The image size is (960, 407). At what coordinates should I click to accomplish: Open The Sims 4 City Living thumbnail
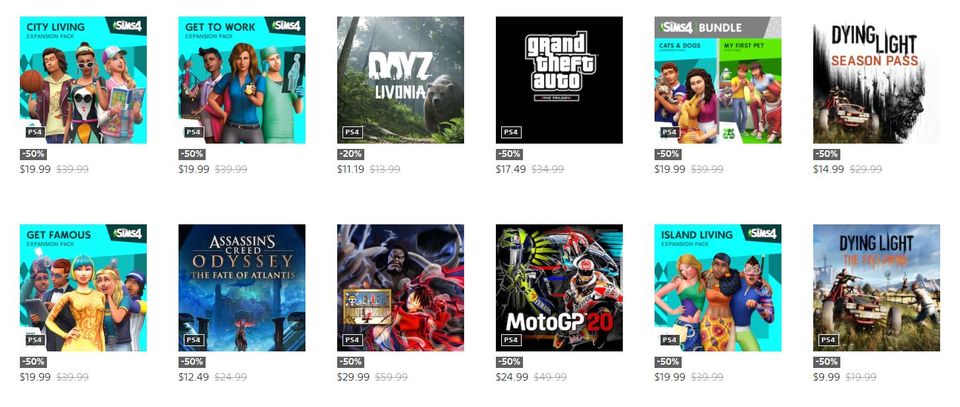[83, 80]
